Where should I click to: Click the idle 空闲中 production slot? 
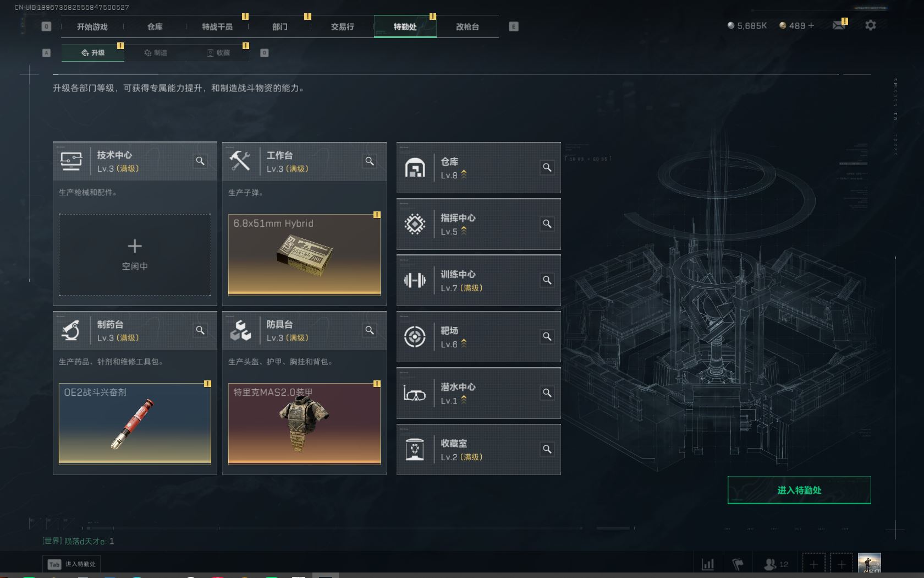tap(135, 255)
